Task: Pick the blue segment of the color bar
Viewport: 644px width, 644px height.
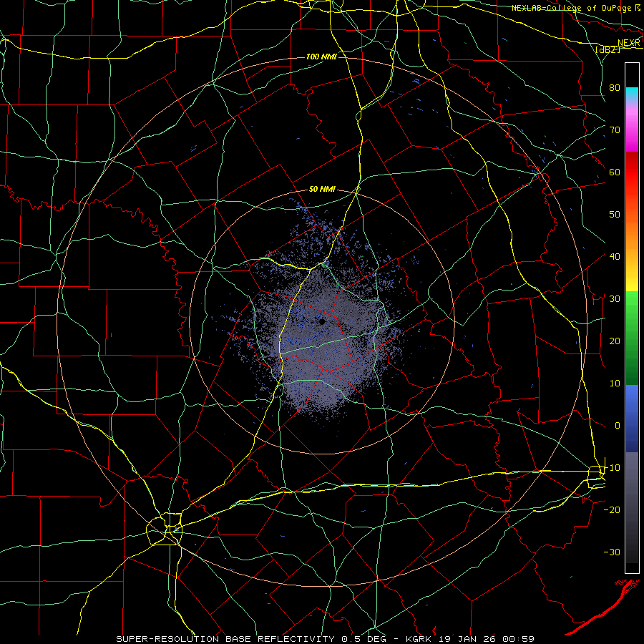Action: point(632,418)
